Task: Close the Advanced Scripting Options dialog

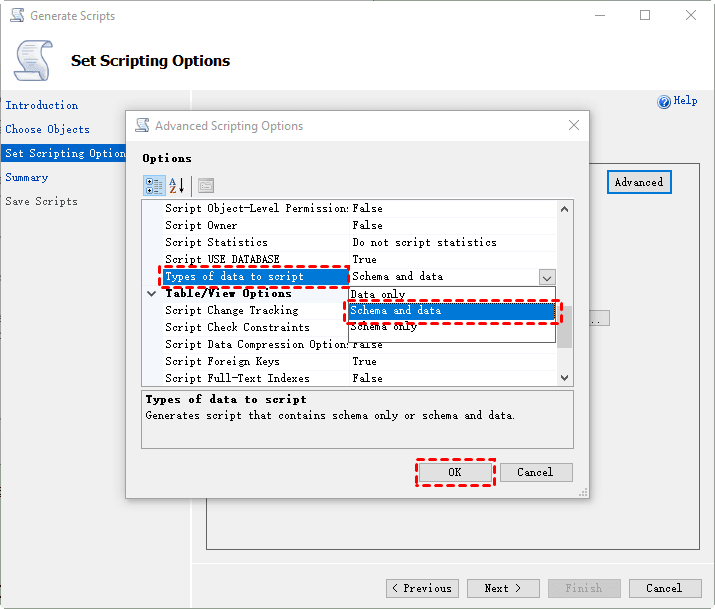Action: [574, 125]
